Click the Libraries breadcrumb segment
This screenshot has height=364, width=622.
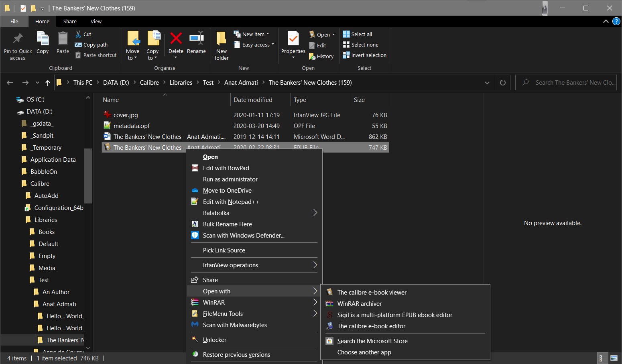point(181,83)
